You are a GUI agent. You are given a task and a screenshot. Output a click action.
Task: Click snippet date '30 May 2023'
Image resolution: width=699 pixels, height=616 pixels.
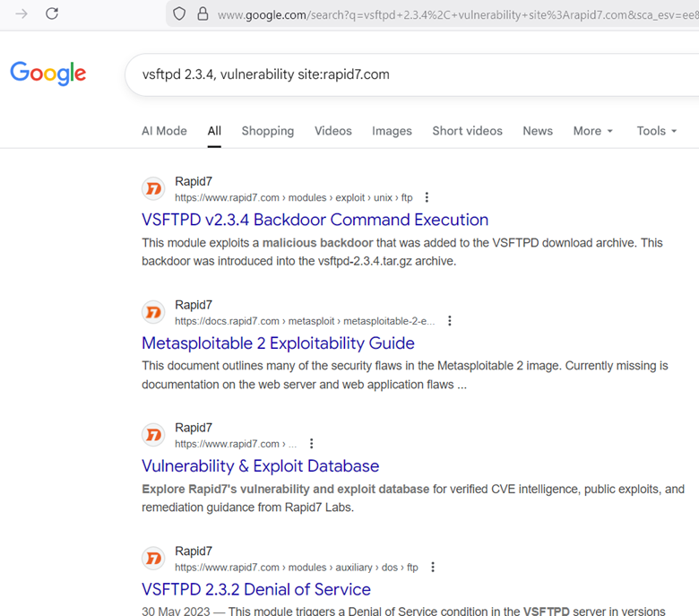pyautogui.click(x=176, y=612)
